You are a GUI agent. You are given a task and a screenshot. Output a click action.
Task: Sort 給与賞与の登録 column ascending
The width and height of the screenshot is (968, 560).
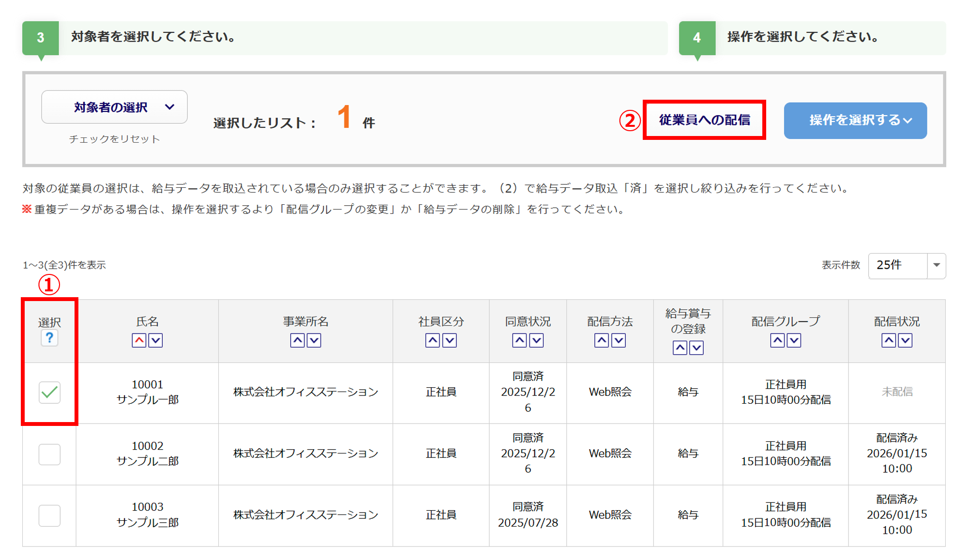pyautogui.click(x=680, y=348)
